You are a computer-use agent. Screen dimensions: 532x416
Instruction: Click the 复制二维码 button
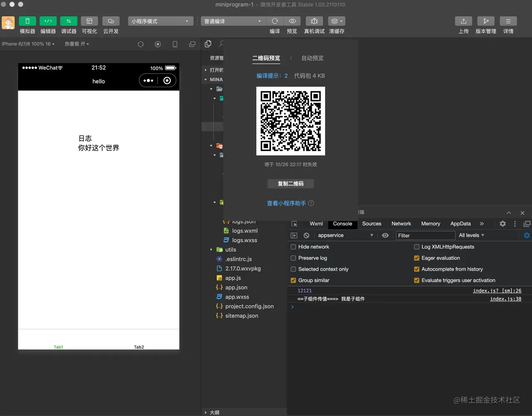[x=291, y=184]
